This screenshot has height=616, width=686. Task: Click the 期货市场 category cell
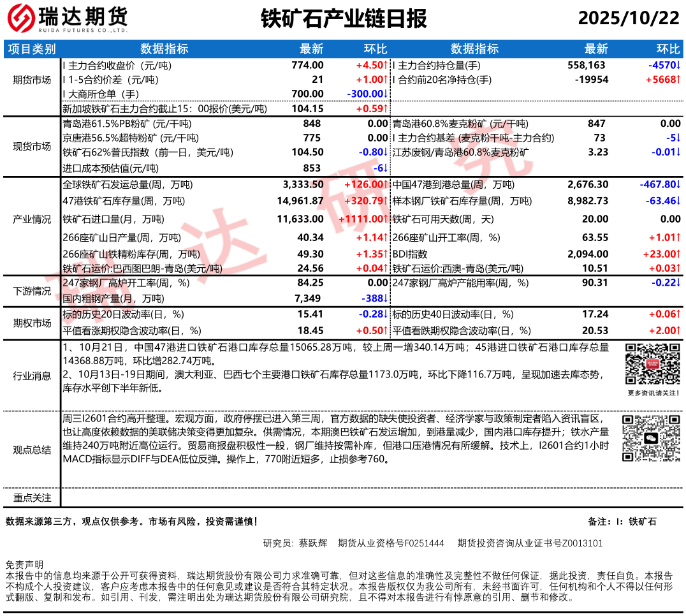[x=32, y=80]
